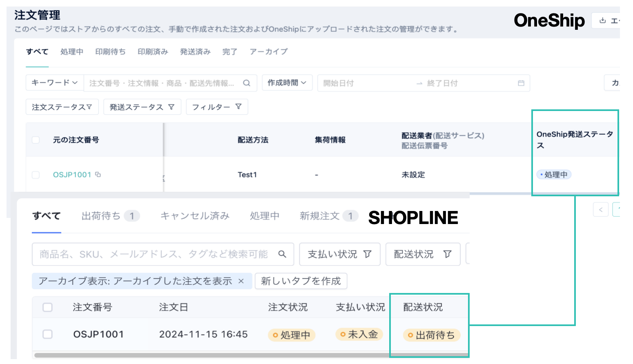Click the 配送方法 column header

(x=253, y=140)
